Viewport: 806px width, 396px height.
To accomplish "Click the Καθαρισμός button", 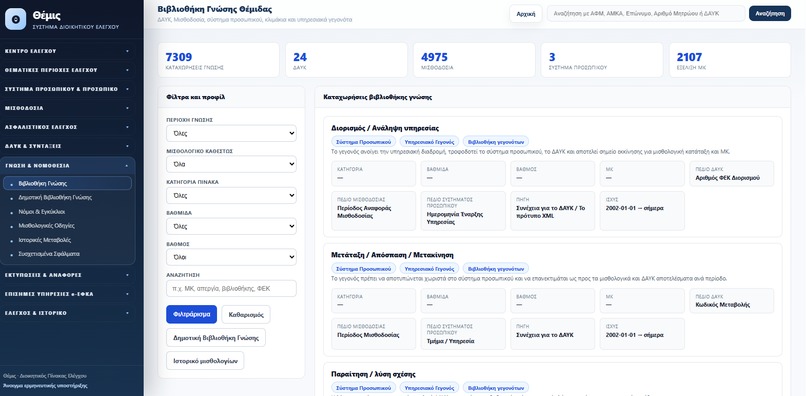I will 246,314.
